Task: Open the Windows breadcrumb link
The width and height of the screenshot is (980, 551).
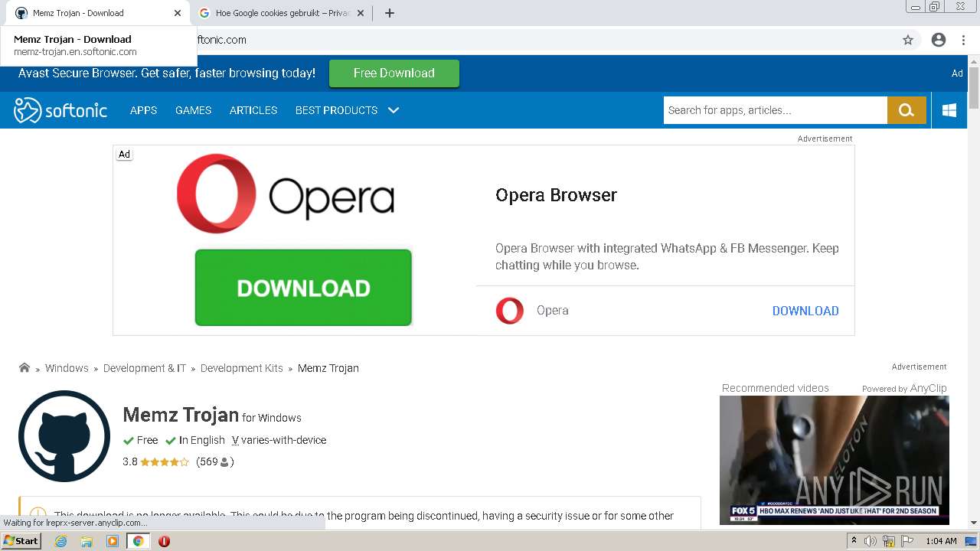Action: [67, 368]
